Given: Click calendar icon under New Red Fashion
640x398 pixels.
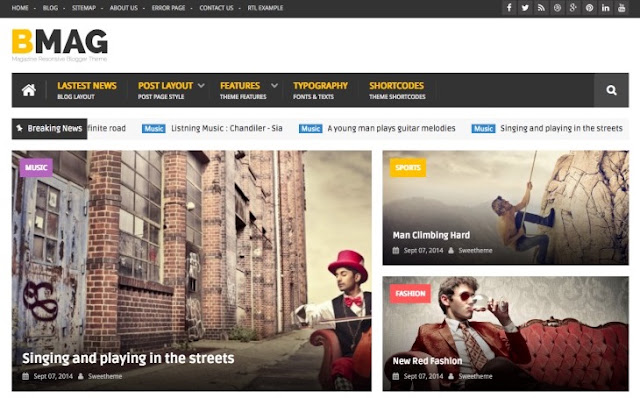Looking at the screenshot, I should click(x=396, y=376).
